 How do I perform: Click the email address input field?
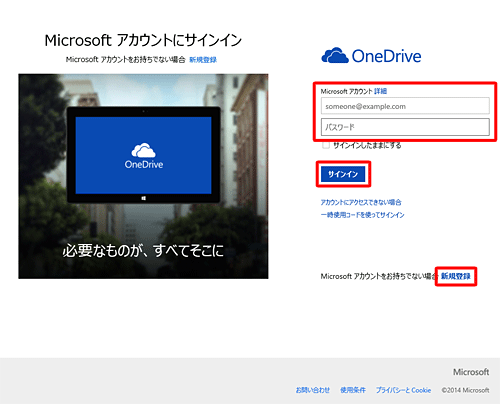click(405, 106)
